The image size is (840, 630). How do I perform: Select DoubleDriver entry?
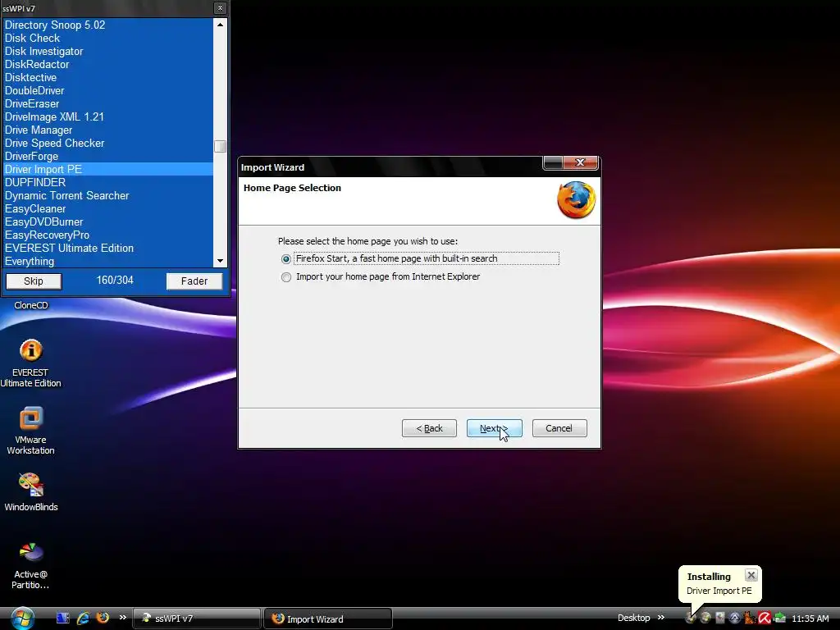[x=107, y=90]
